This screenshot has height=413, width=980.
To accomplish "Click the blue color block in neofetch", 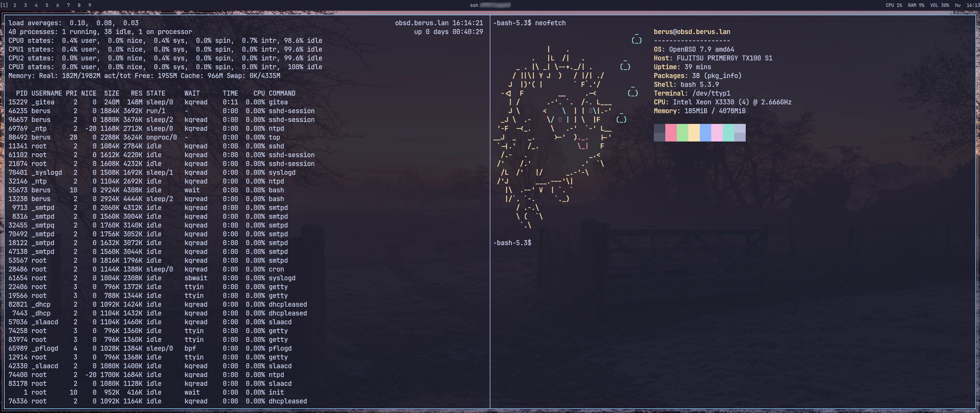I will [706, 133].
